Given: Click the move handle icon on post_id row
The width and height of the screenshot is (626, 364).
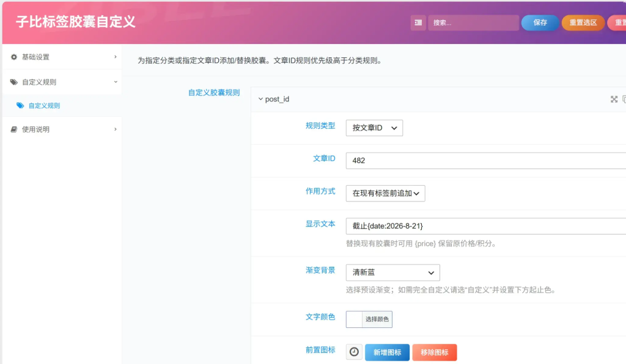Looking at the screenshot, I should (x=614, y=100).
